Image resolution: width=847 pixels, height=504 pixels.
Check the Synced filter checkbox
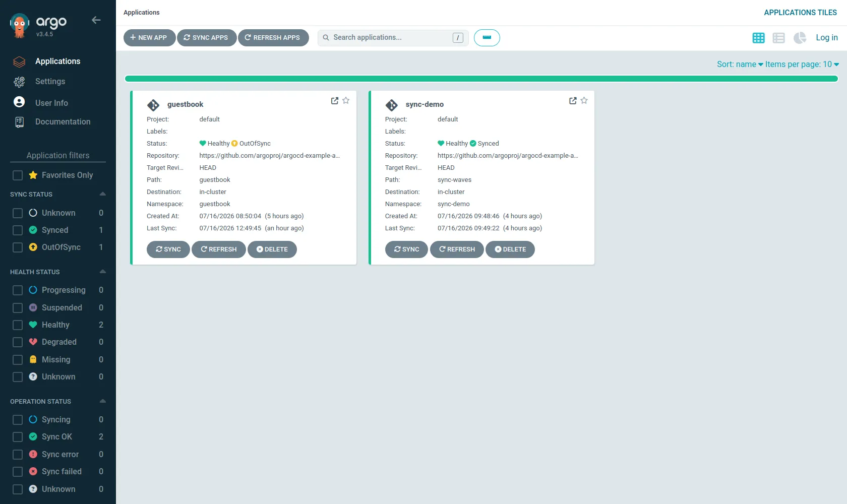(x=18, y=230)
